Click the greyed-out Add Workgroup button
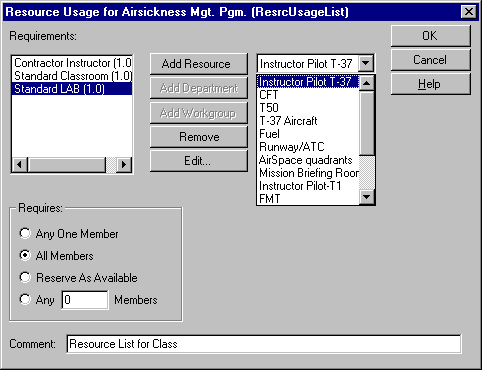Viewport: 482px width, 370px height. point(199,113)
